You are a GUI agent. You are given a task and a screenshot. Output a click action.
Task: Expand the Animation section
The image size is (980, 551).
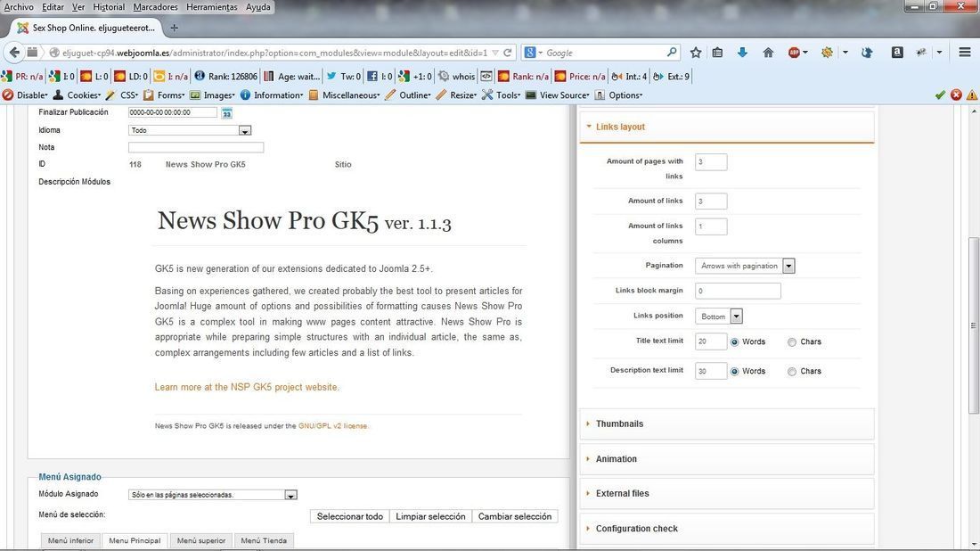click(727, 459)
